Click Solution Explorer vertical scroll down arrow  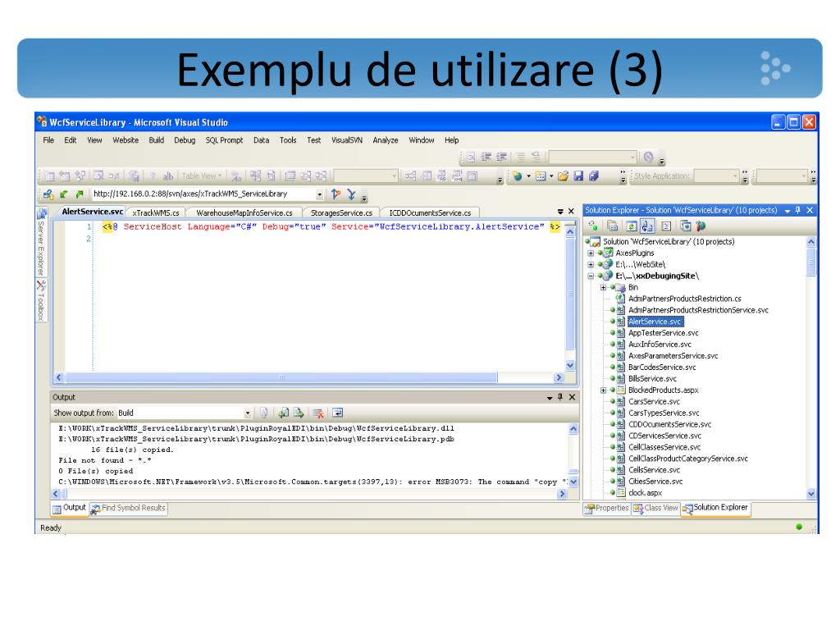(x=810, y=493)
